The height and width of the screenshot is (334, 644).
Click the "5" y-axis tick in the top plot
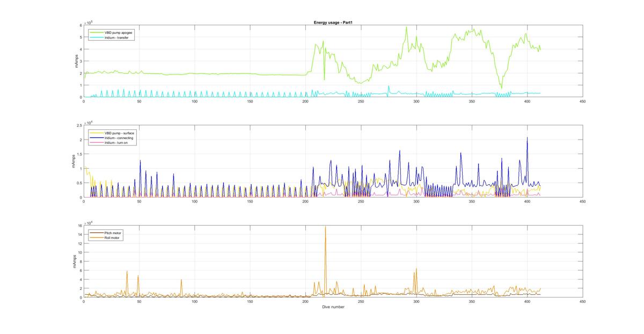tap(80, 37)
